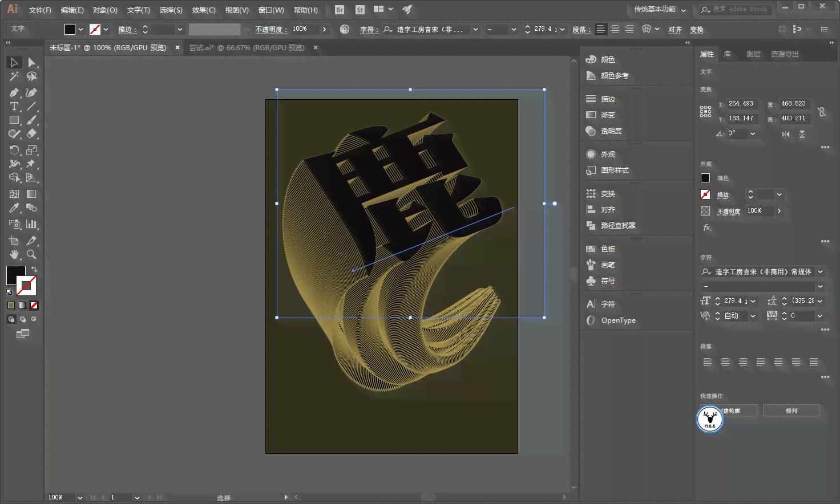Click the Recolor Artwork icon in control bar
Viewport: 840px width, 504px height.
pos(345,29)
